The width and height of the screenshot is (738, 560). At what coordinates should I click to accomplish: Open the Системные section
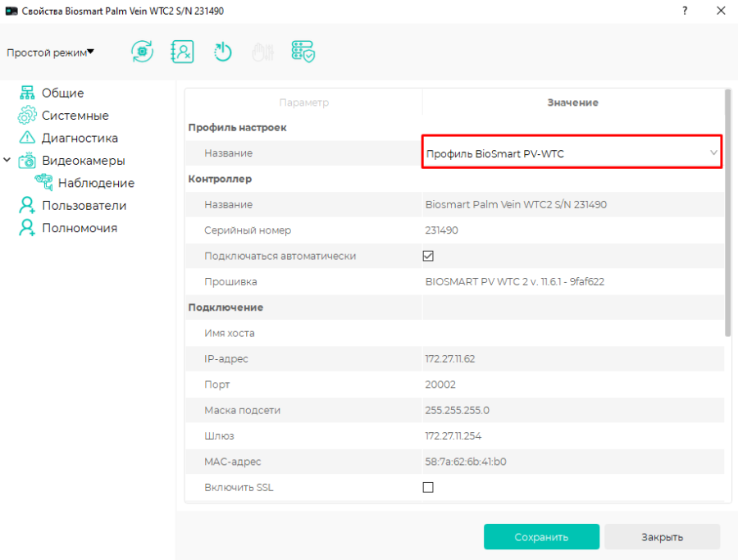pos(75,116)
